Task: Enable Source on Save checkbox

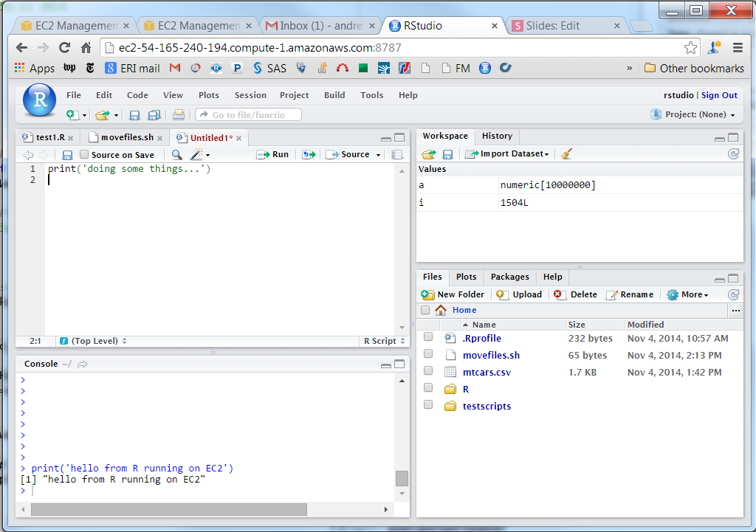Action: (84, 154)
